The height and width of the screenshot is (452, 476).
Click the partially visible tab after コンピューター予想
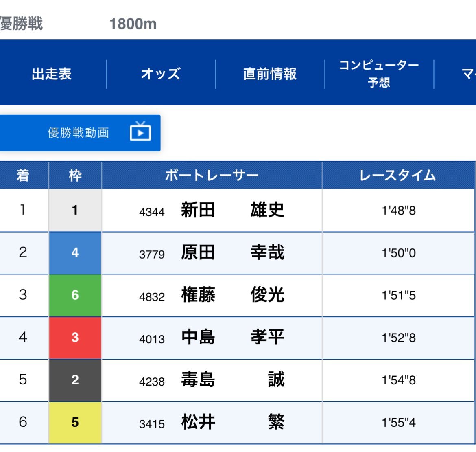[455, 74]
